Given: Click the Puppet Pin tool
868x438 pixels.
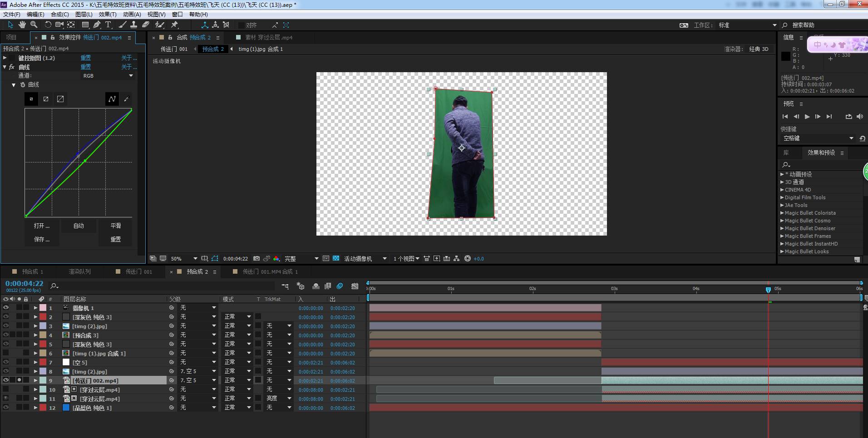Looking at the screenshot, I should click(174, 25).
